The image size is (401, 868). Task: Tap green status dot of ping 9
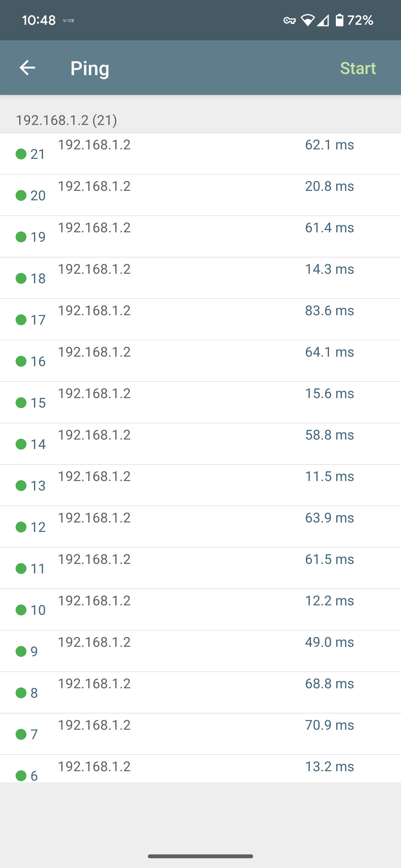click(21, 651)
